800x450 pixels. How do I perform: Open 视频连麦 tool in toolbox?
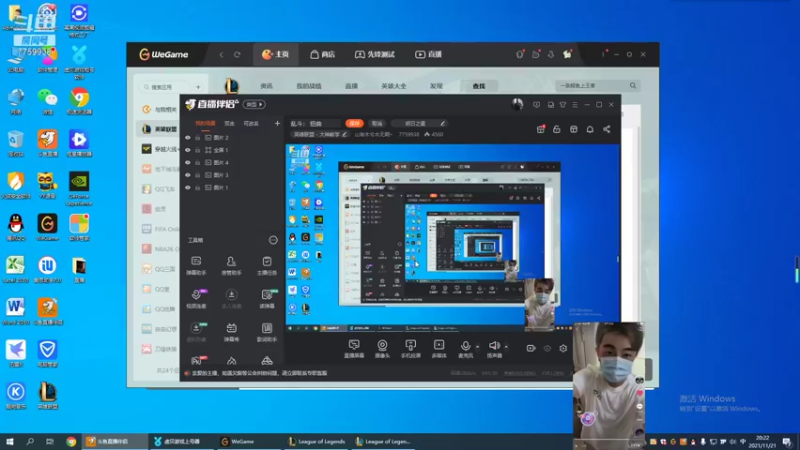(x=196, y=299)
